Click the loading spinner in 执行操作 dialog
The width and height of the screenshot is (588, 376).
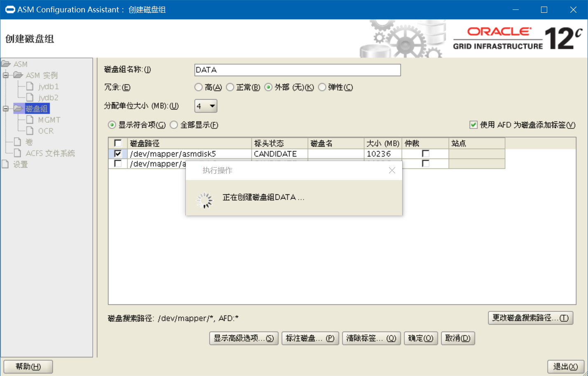coord(204,201)
